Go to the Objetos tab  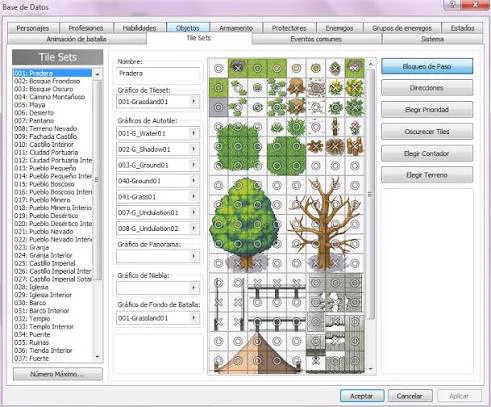pos(188,28)
